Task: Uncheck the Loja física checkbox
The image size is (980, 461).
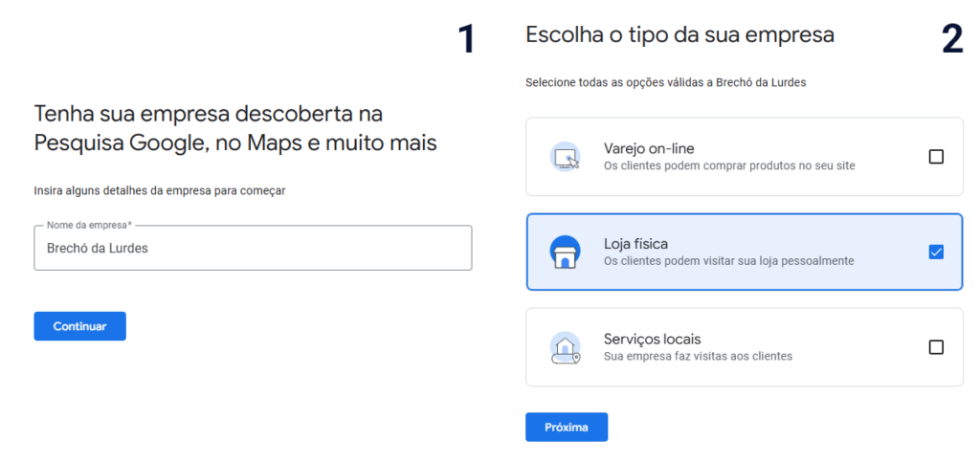Action: 936,252
